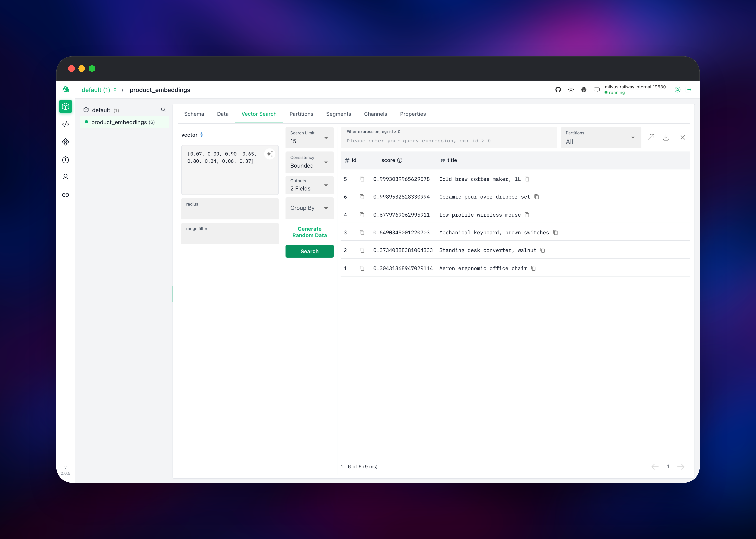Viewport: 756px width, 539px height.
Task: Copy the Mechanical keyboard title
Action: pyautogui.click(x=555, y=233)
